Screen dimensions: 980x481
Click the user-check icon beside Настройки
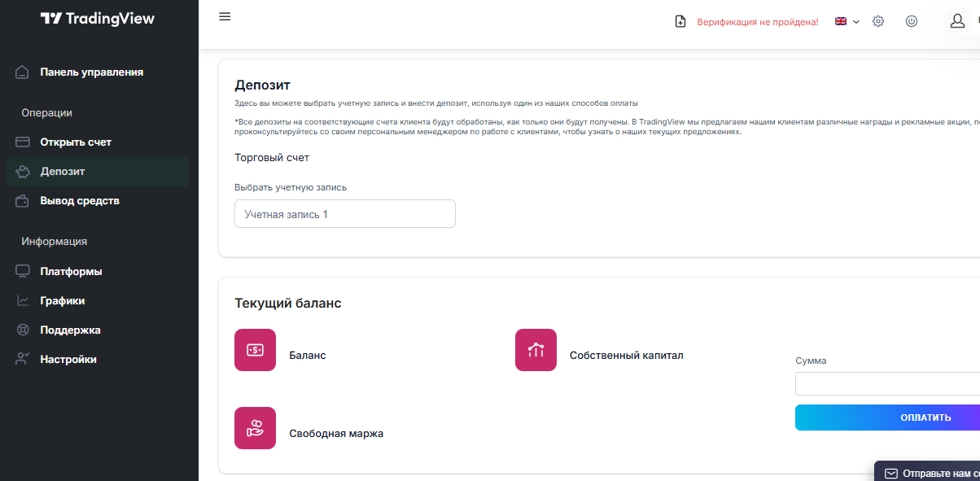click(23, 359)
